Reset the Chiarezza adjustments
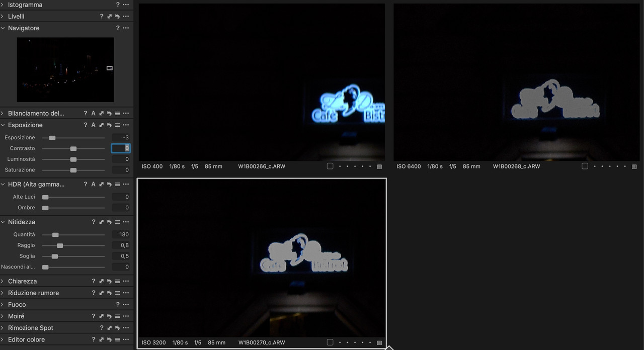644x350 pixels. (x=109, y=281)
